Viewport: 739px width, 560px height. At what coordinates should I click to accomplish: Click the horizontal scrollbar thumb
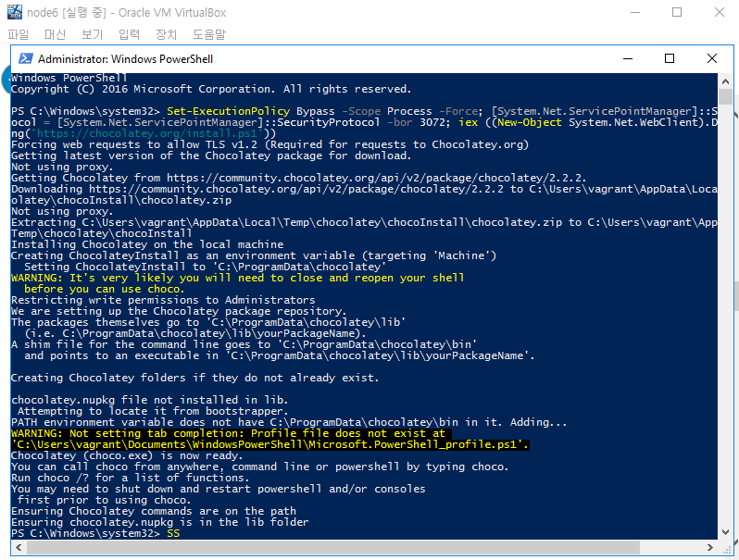click(x=333, y=547)
